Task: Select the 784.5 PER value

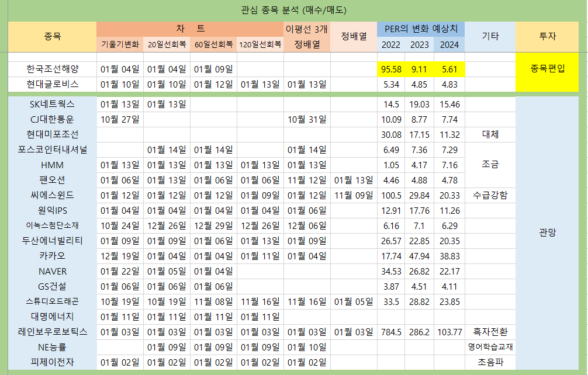Action: coord(391,332)
